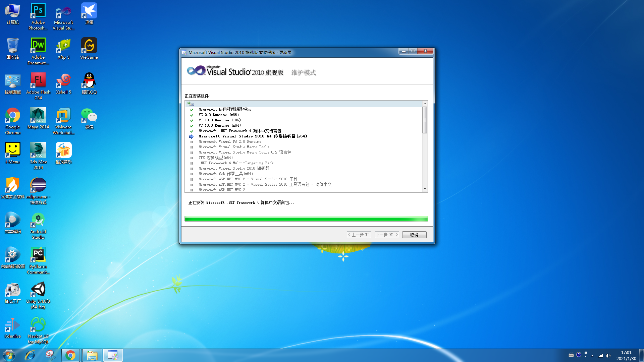Click the 下一步 button in installer
The image size is (644, 362).
(x=387, y=235)
